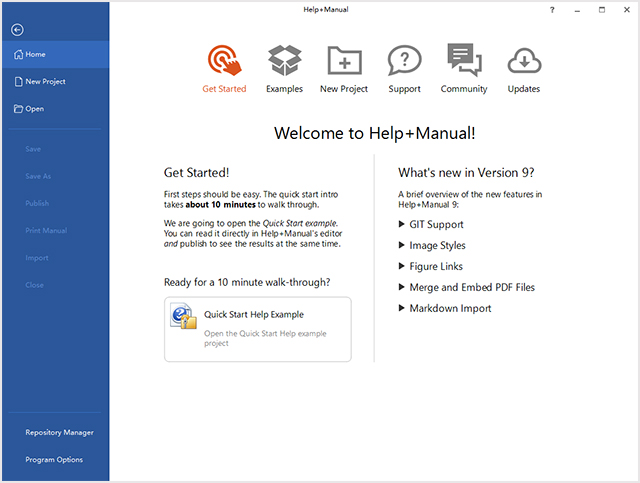Click the Updates label

point(524,89)
